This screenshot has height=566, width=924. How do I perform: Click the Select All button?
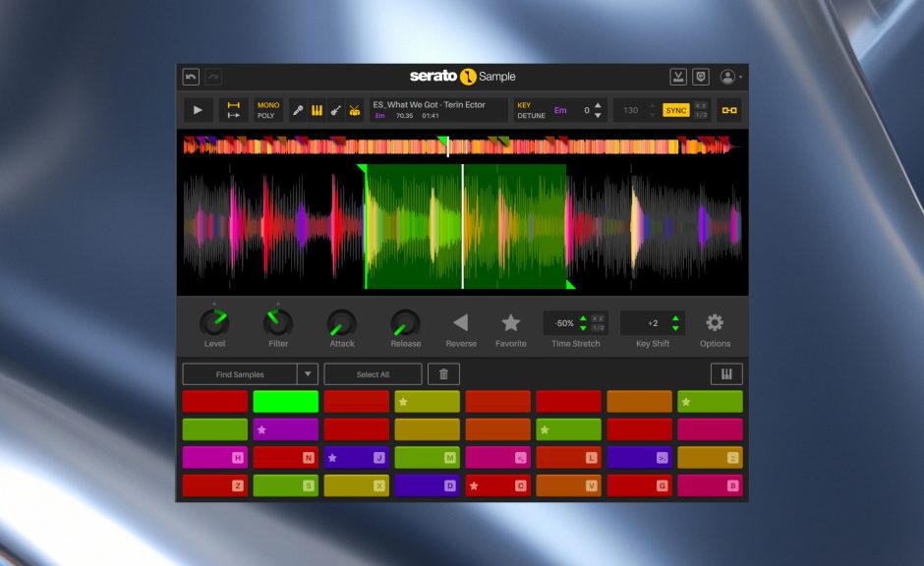click(x=372, y=373)
